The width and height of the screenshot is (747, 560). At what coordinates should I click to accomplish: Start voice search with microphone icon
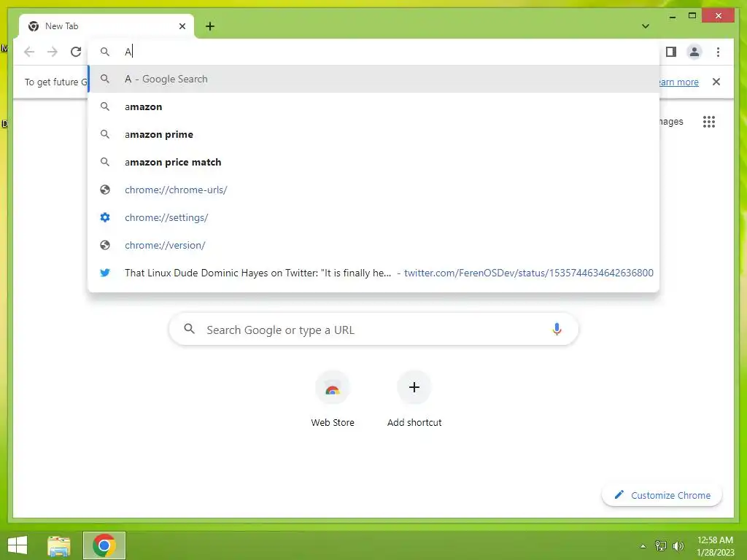(557, 329)
